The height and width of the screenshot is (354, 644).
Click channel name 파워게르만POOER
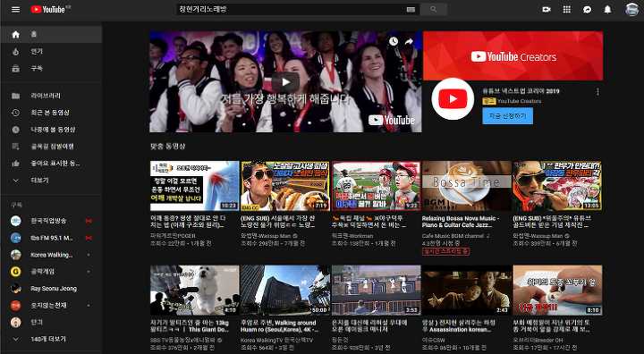coord(173,236)
